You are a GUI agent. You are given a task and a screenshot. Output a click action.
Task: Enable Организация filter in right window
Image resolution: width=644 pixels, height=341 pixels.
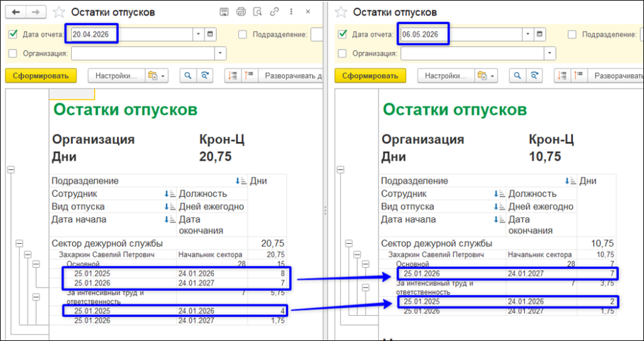pyautogui.click(x=342, y=53)
